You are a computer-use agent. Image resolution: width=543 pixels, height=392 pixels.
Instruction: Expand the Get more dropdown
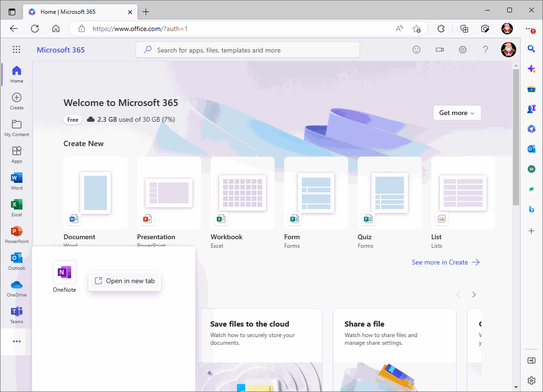457,113
